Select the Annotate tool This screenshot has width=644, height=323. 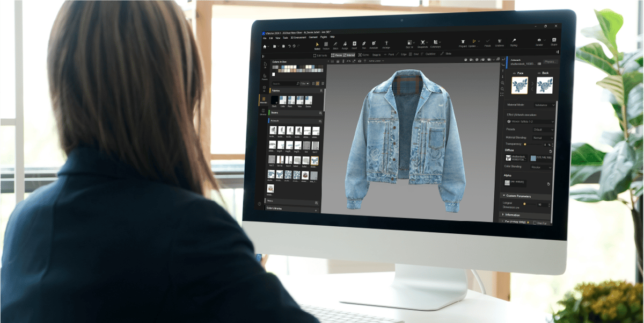374,44
